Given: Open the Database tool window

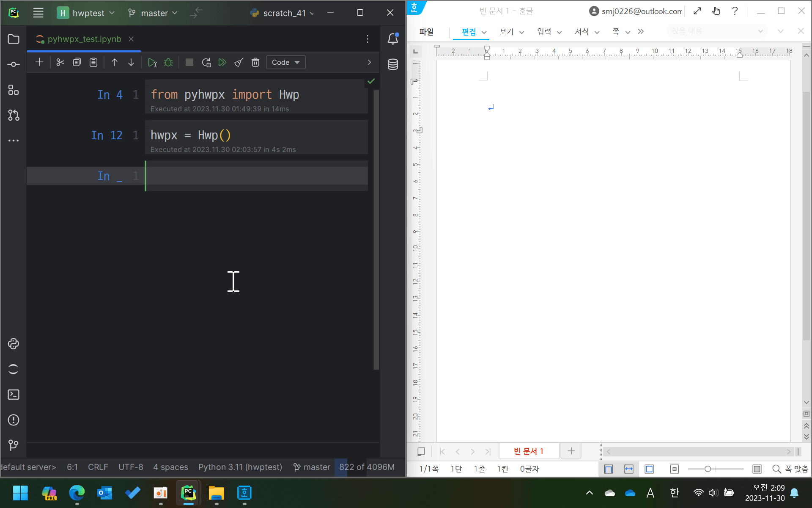Looking at the screenshot, I should point(392,64).
